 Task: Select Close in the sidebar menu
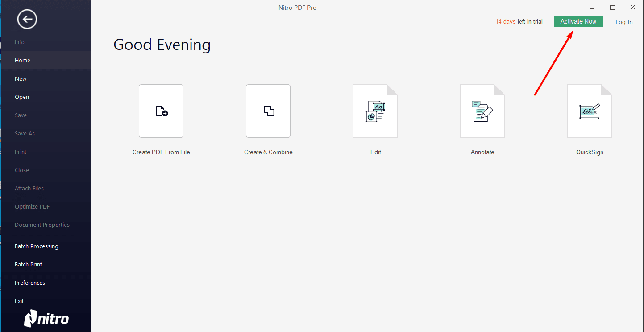22,170
